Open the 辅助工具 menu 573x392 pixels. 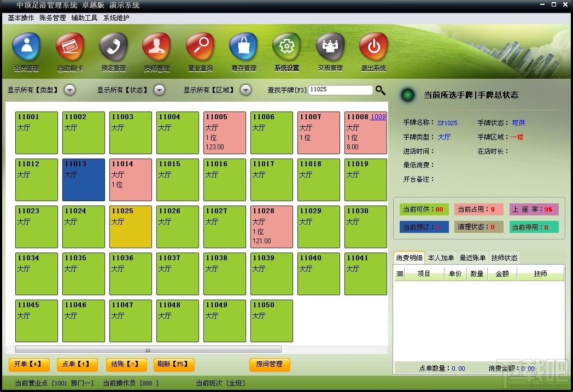point(84,18)
